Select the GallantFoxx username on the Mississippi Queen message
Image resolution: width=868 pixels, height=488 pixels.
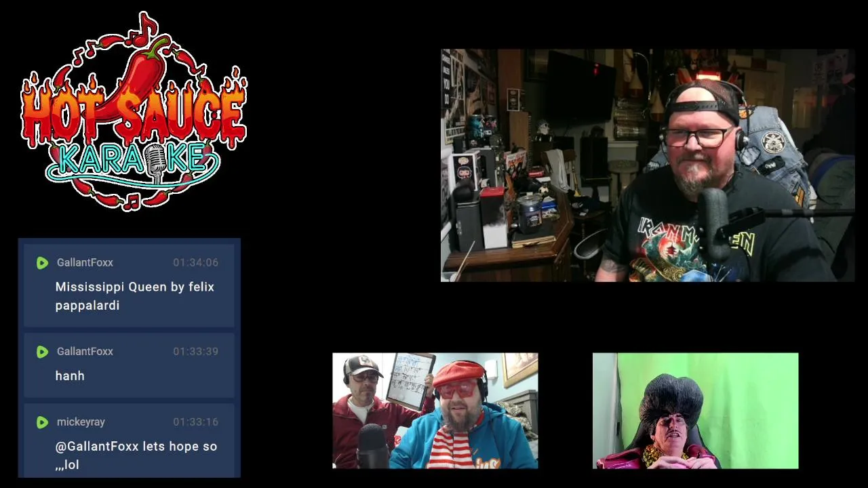click(x=85, y=262)
